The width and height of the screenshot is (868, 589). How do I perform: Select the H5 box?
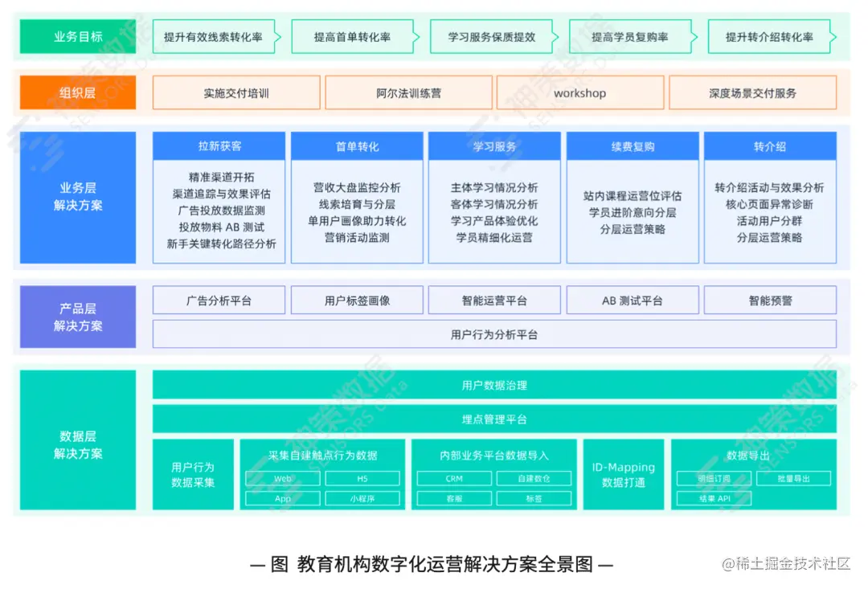tap(362, 479)
